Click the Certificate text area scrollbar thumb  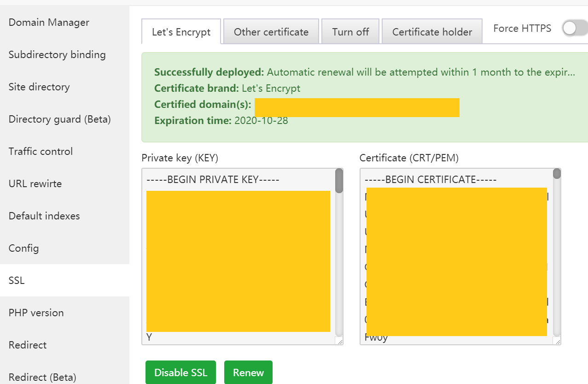(557, 174)
